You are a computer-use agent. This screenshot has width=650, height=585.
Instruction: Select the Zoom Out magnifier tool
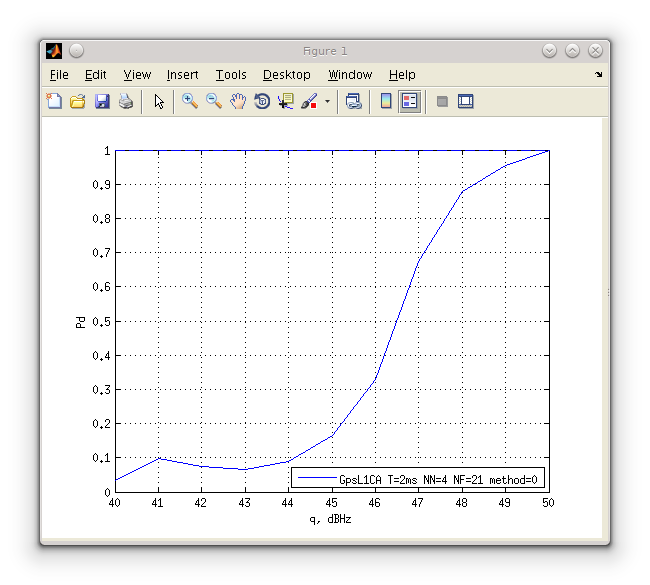point(213,101)
